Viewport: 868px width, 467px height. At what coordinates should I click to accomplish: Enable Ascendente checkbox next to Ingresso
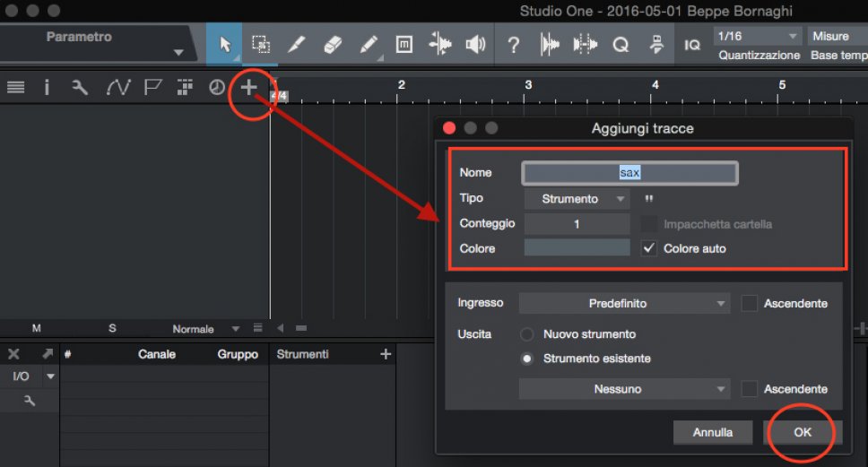point(750,304)
